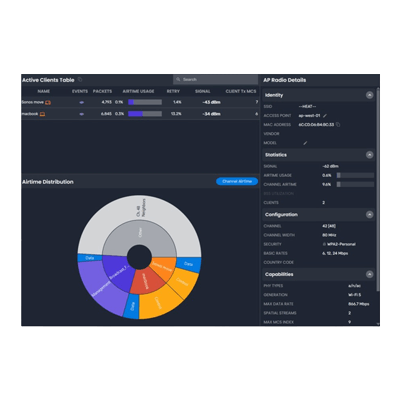Open events for macbook row
Viewport: 400px width, 400px height.
click(x=82, y=114)
